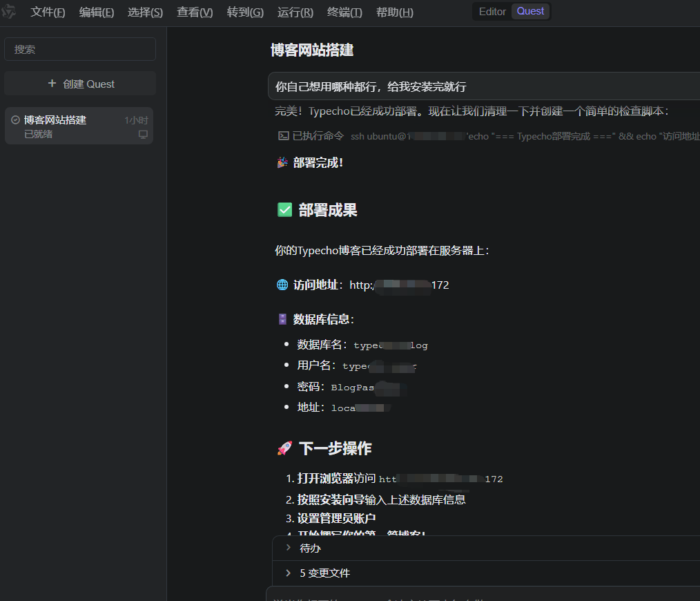The image size is (700, 601).
Task: Switch to Quest mode
Action: [530, 12]
